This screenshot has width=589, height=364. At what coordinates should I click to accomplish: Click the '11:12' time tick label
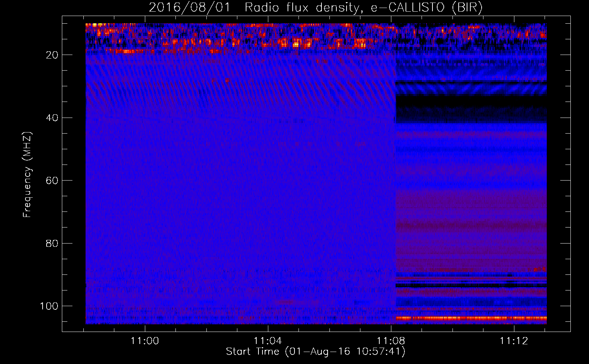point(514,341)
